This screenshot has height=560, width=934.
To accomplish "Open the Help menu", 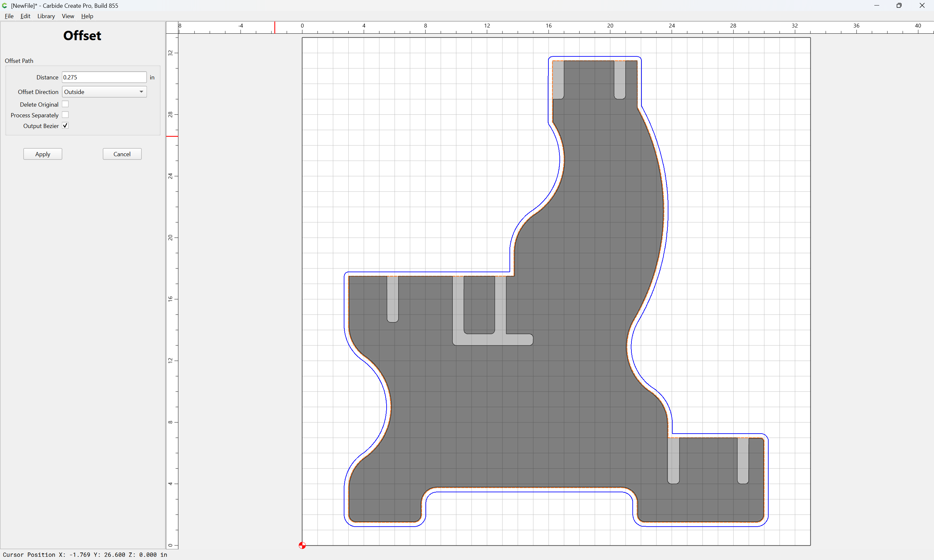I will (x=87, y=16).
